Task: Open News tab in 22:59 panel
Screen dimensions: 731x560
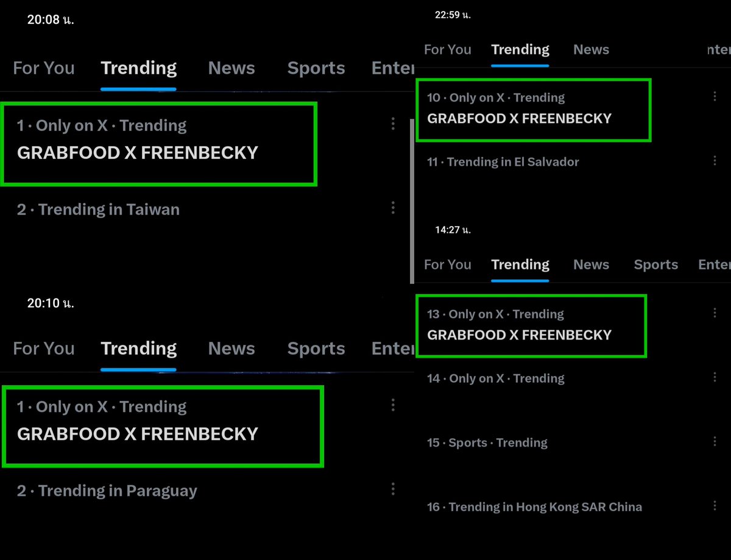Action: 591,50
